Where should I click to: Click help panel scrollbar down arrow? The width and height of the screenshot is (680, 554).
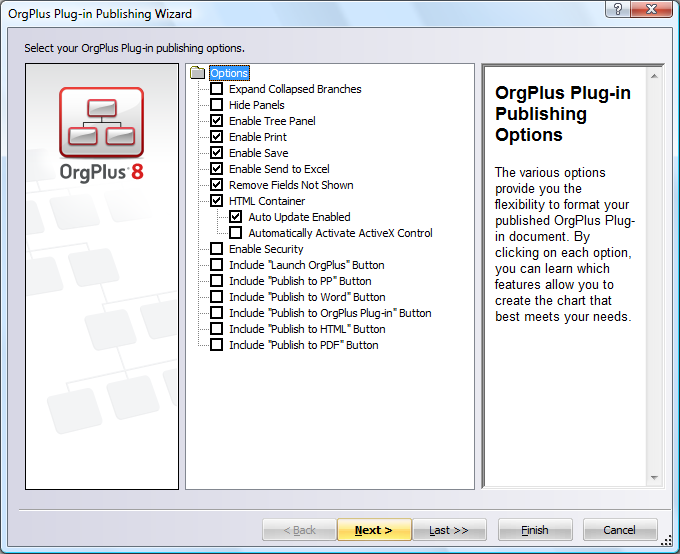click(654, 478)
